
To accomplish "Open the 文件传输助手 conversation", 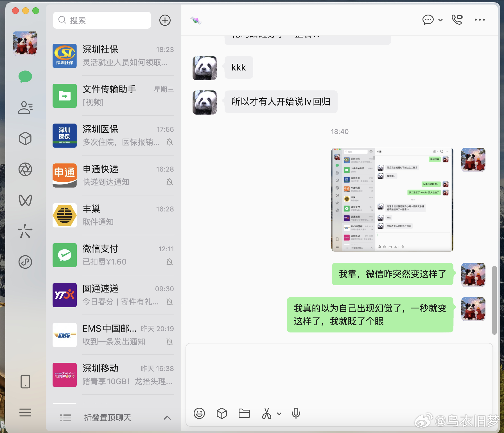I will tap(112, 96).
